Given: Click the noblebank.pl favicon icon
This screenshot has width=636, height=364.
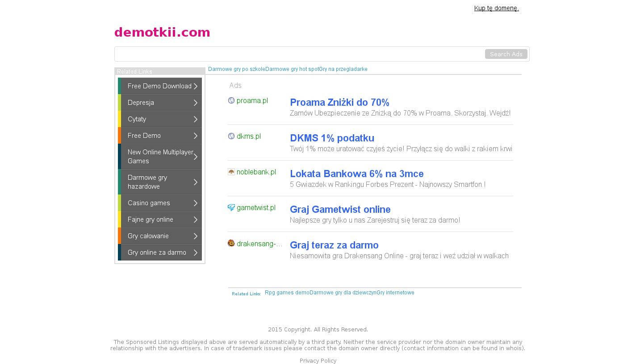Looking at the screenshot, I should point(231,172).
